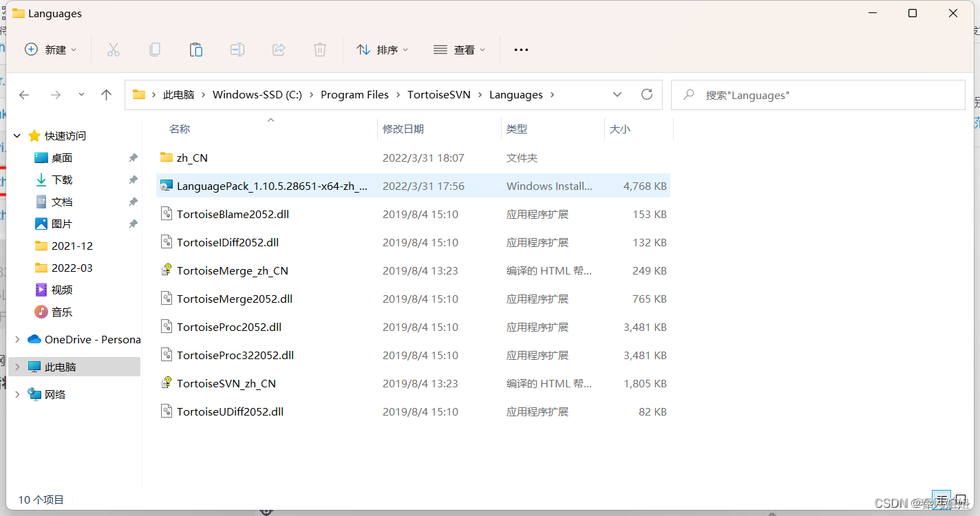Sort by 类型 column header
Screen dimensions: 980x516
pyautogui.click(x=517, y=129)
